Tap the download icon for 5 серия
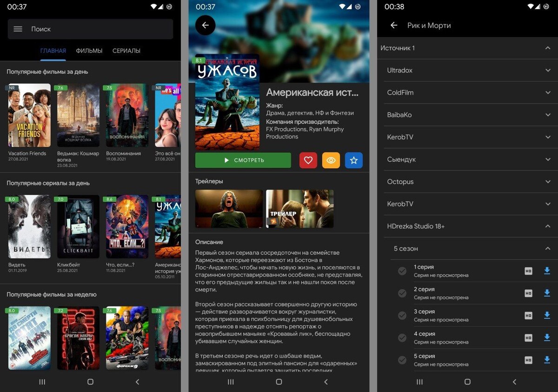The height and width of the screenshot is (392, 558). click(547, 360)
